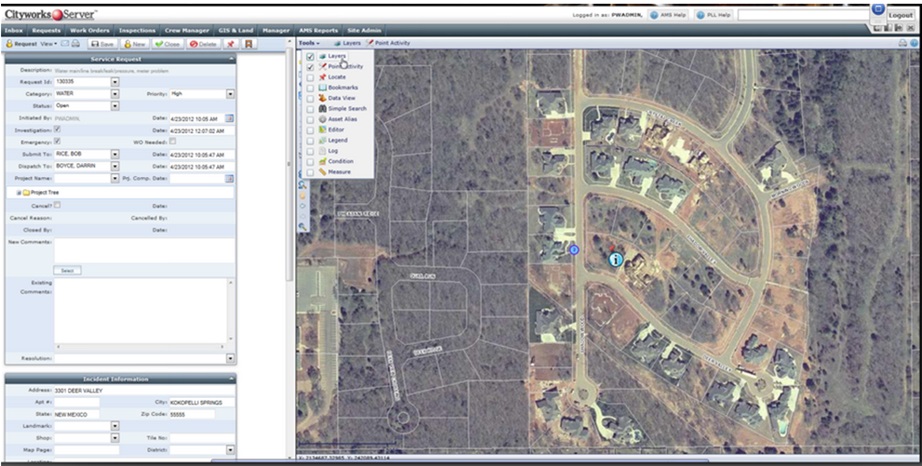Open the Priority dropdown arrow
This screenshot has height=466, width=922.
coord(230,94)
